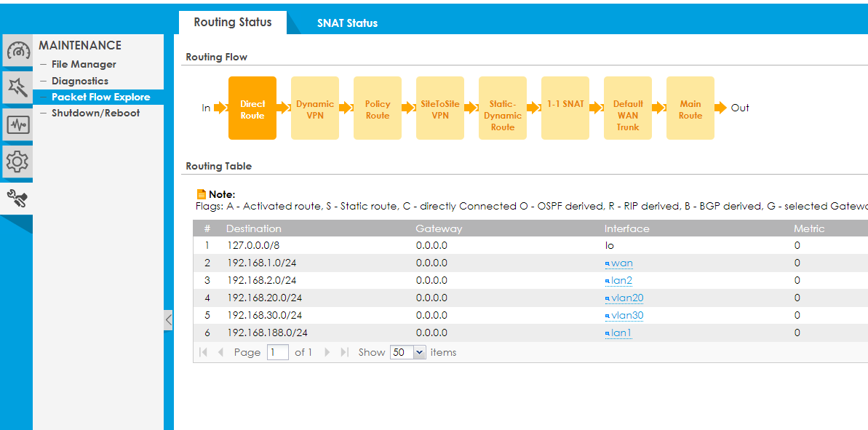Go to the next page arrow
Image resolution: width=868 pixels, height=430 pixels.
click(x=327, y=352)
